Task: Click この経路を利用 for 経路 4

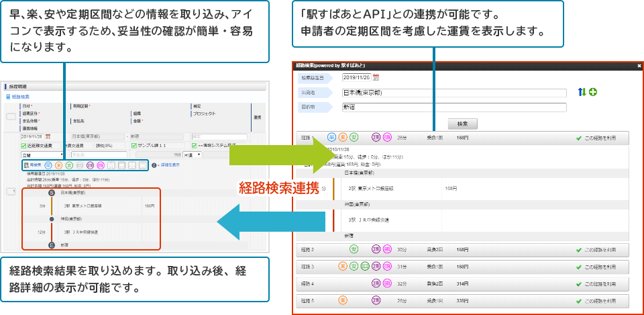Action: (596, 284)
